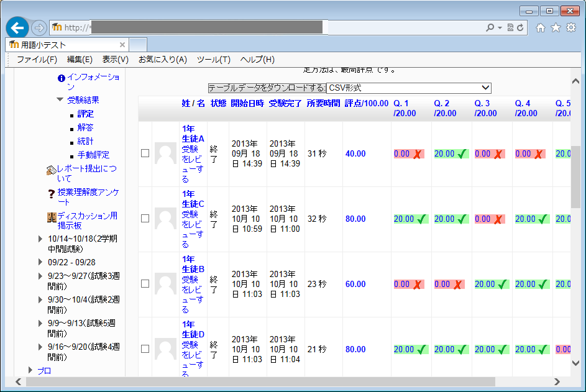Expand 9/9～9/13(試験5週間前) section
Viewport: 586px width, 392px height.
40,323
